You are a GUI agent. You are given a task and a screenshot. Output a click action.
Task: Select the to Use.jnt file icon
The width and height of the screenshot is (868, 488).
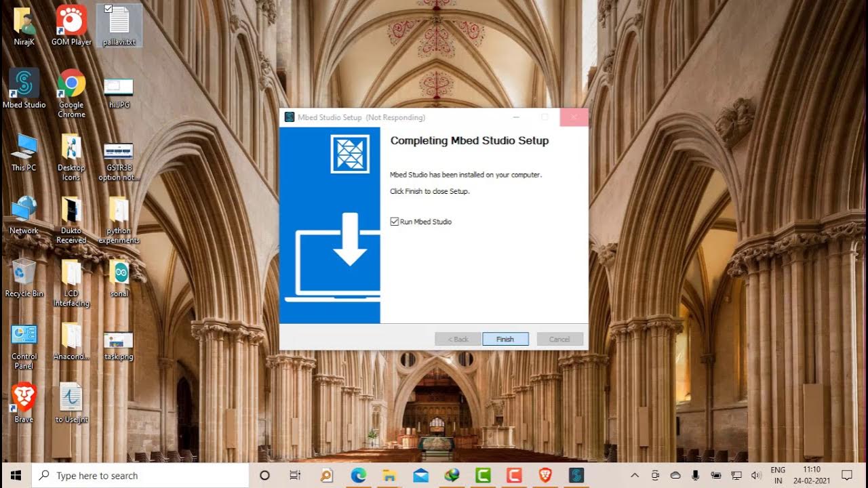[x=71, y=403]
